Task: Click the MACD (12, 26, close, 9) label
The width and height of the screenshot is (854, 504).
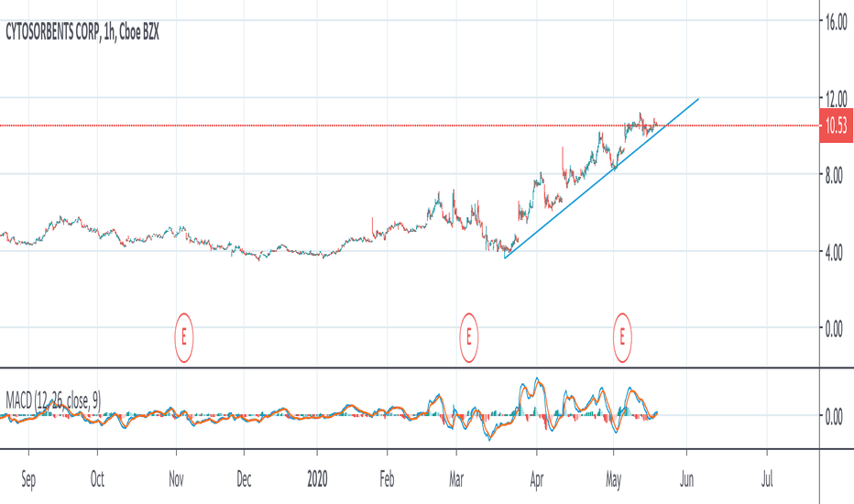Action: (x=53, y=401)
